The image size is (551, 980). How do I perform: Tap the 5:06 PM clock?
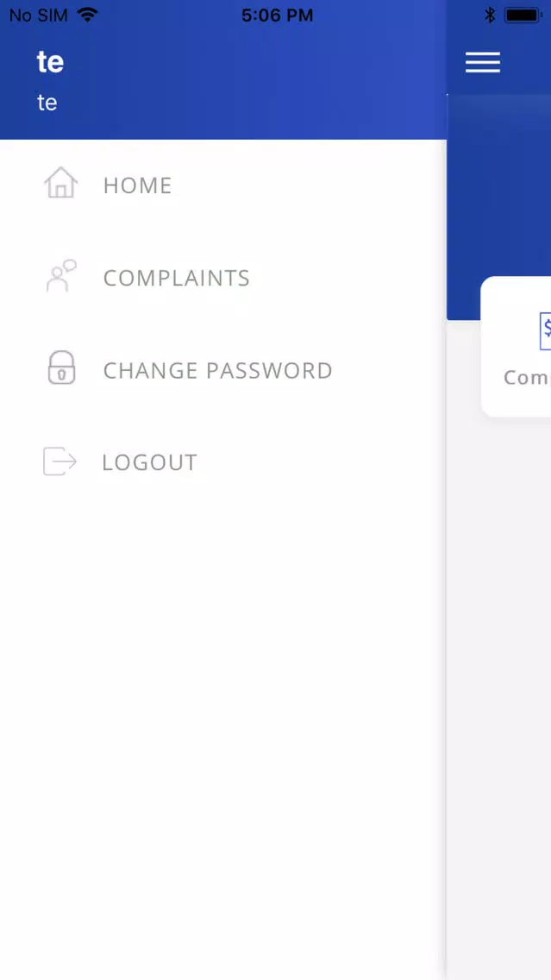pyautogui.click(x=278, y=16)
